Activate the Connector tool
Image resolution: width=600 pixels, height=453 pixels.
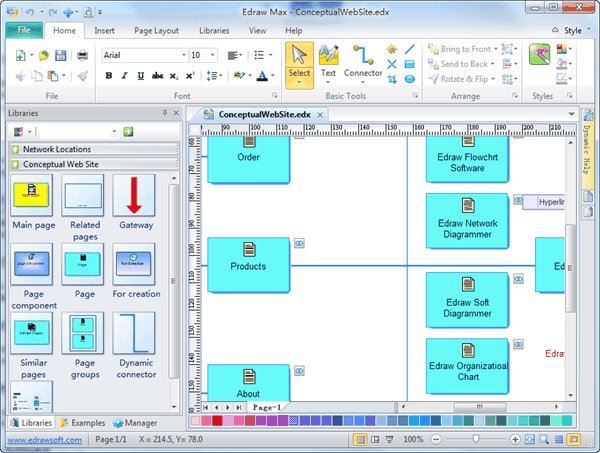coord(363,61)
